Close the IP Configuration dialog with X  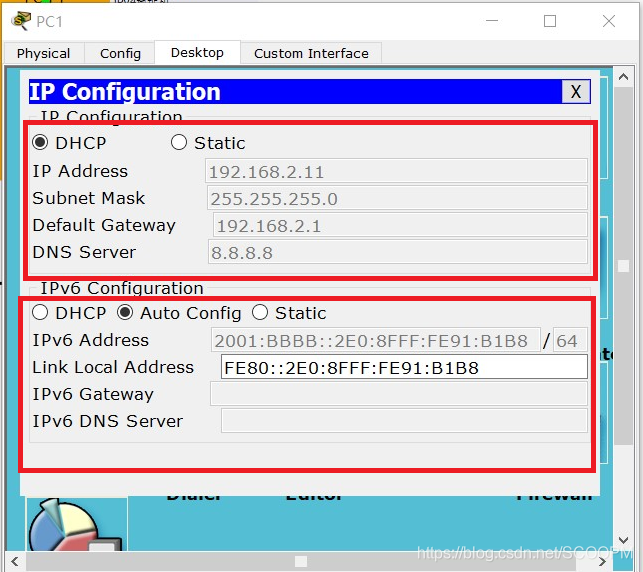tap(576, 91)
